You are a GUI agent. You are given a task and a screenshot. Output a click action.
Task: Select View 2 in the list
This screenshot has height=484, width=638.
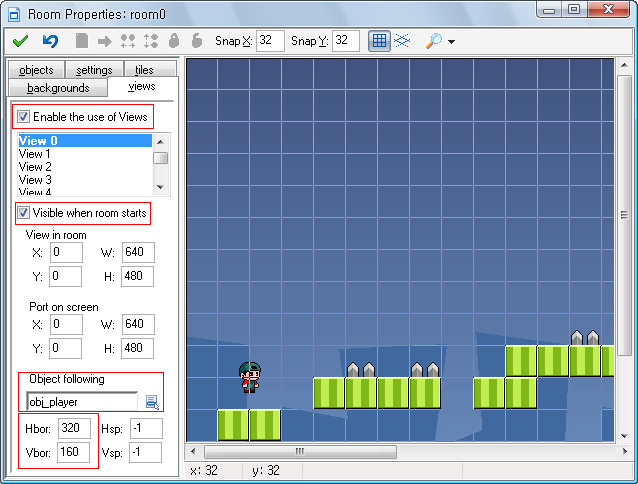click(85, 167)
